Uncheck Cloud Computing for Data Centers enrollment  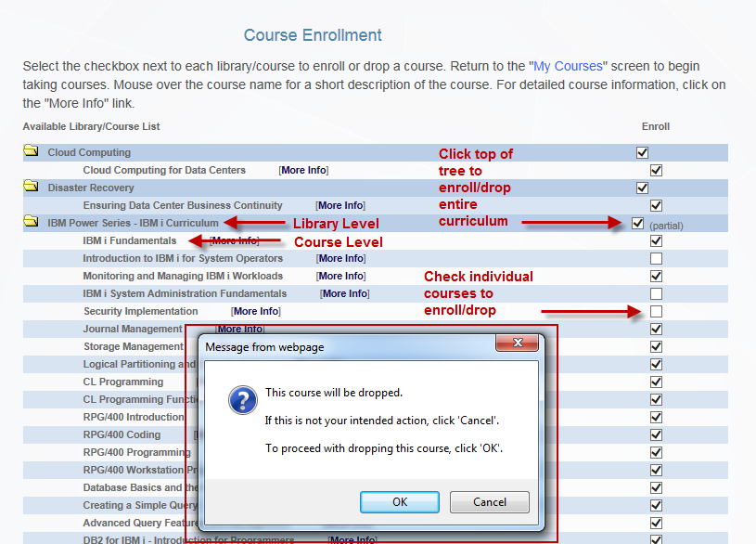click(x=656, y=170)
